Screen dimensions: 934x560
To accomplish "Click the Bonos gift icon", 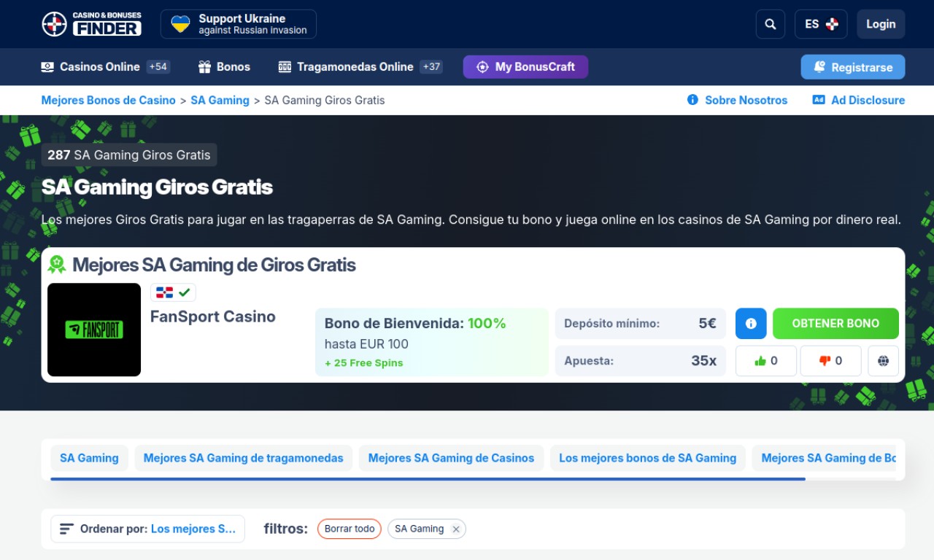I will pyautogui.click(x=204, y=67).
